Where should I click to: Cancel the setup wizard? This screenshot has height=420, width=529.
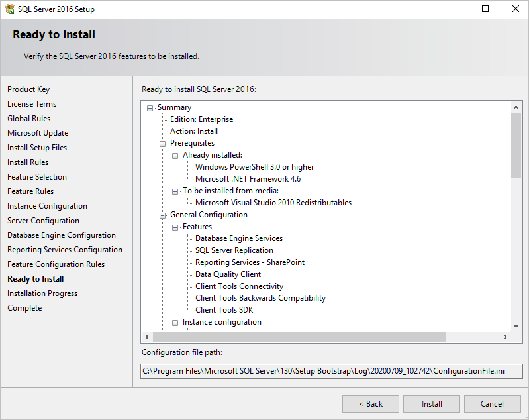pos(492,404)
